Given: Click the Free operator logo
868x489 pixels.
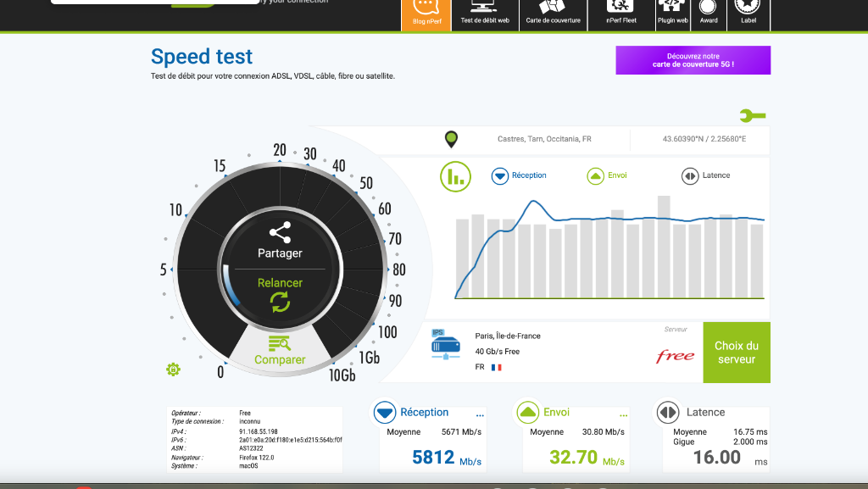Looking at the screenshot, I should point(676,356).
